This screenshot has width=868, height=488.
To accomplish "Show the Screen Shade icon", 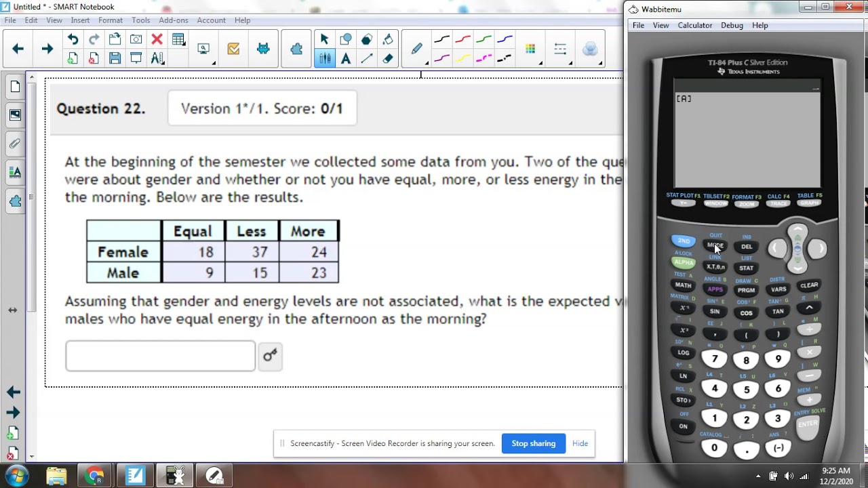I will tap(136, 58).
